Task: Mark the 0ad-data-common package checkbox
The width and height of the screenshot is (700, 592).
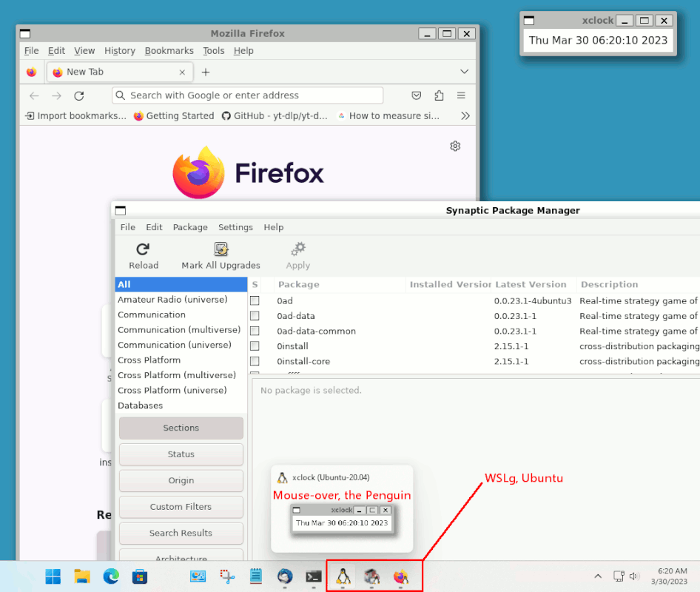Action: pos(255,331)
